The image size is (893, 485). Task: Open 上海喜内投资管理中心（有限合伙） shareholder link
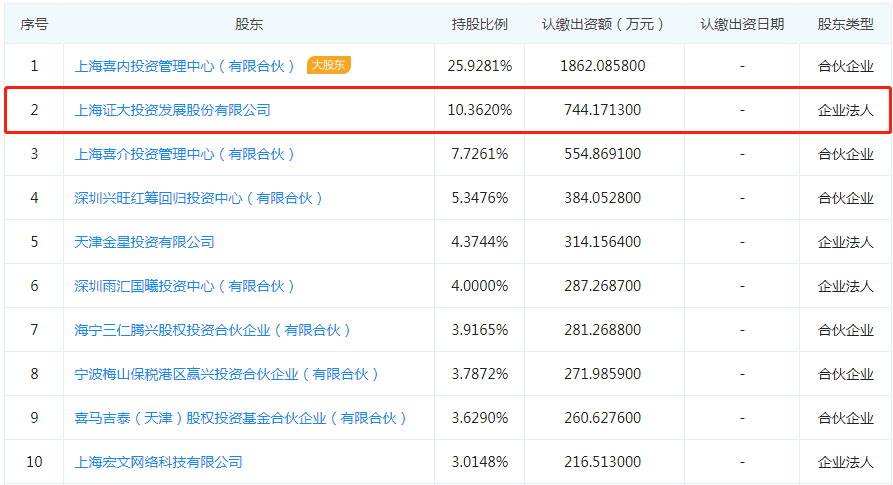coord(184,66)
